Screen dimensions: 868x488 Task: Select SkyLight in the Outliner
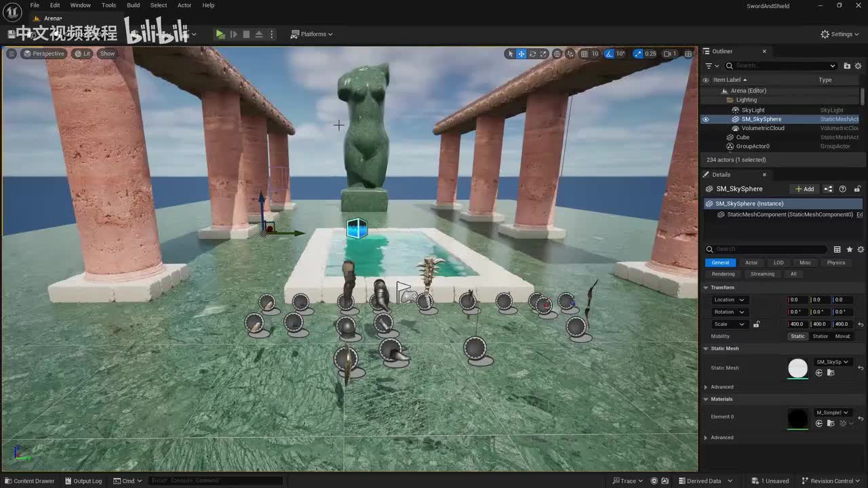coord(753,110)
